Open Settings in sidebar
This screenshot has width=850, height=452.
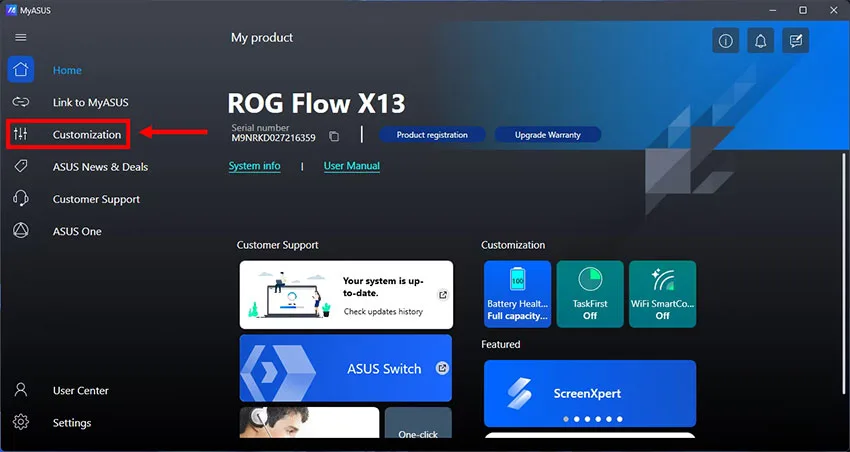(x=72, y=423)
